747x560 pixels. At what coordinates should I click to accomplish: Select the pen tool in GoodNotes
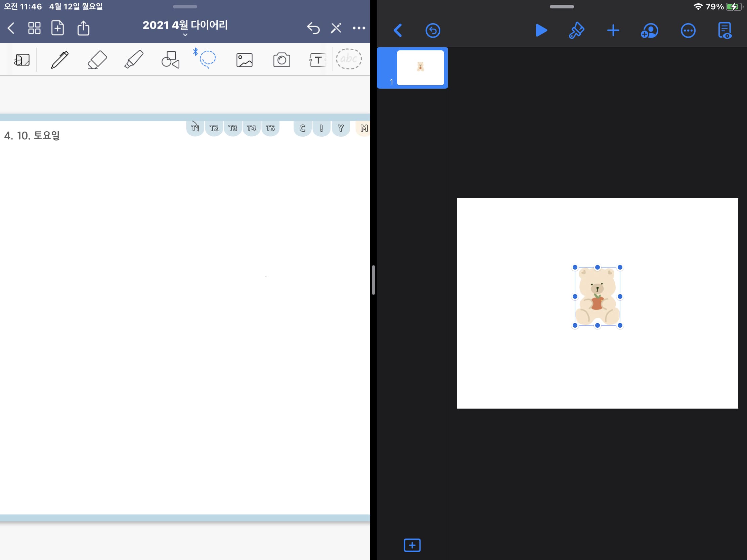tap(60, 60)
